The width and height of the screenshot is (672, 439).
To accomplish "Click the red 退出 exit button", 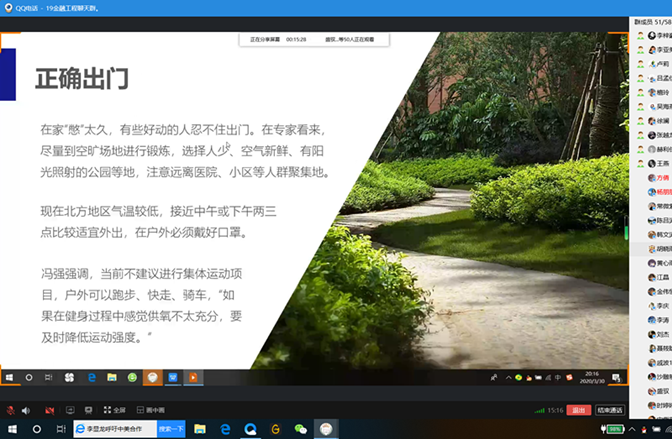I will pyautogui.click(x=578, y=410).
